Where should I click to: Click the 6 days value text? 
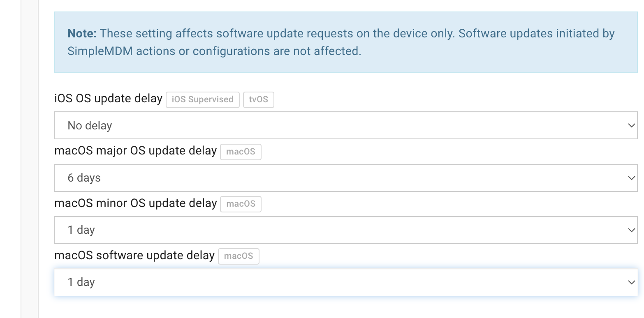[84, 178]
